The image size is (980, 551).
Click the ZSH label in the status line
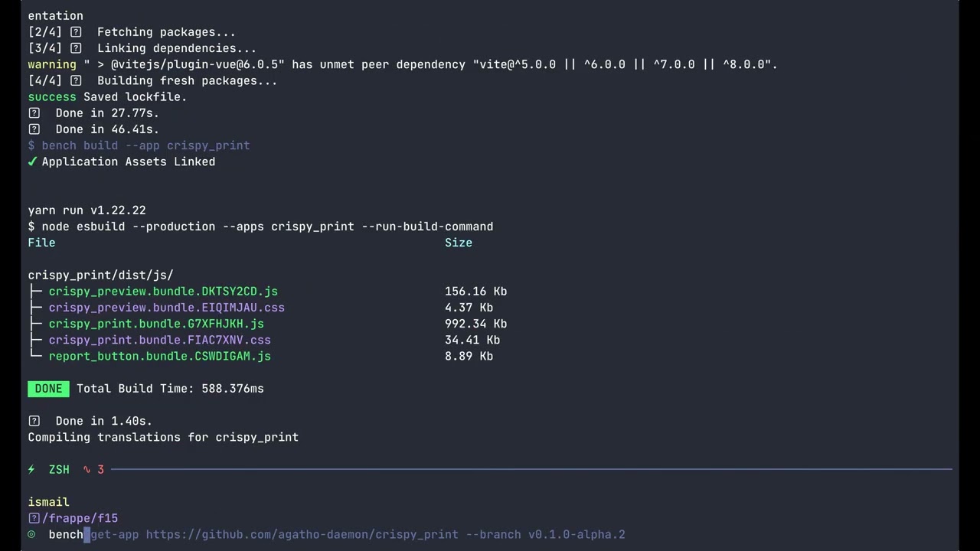click(x=59, y=469)
